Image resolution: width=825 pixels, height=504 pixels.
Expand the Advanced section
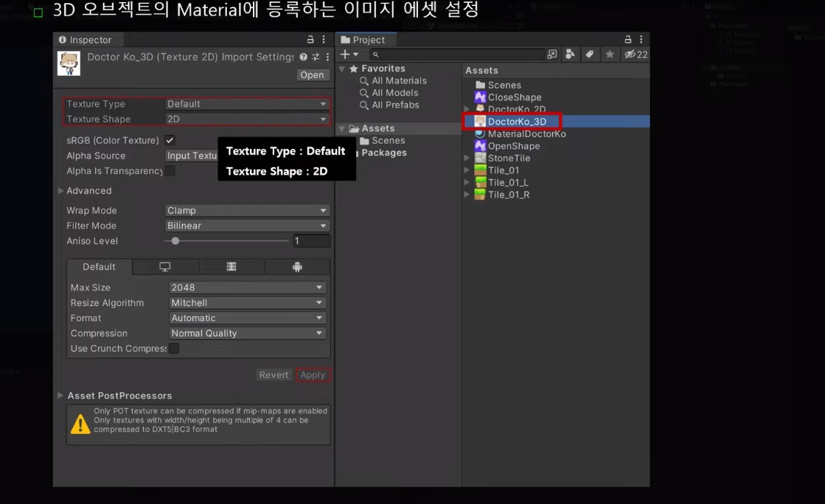tap(60, 190)
